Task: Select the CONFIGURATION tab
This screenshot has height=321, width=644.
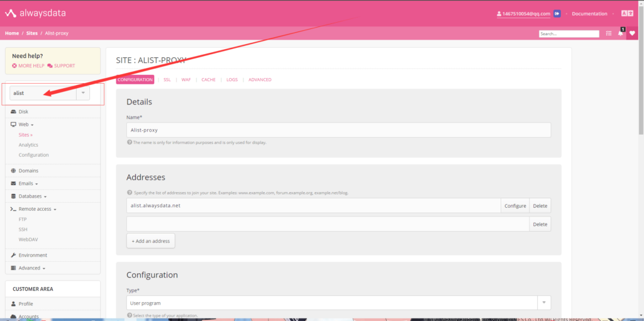Action: point(135,80)
